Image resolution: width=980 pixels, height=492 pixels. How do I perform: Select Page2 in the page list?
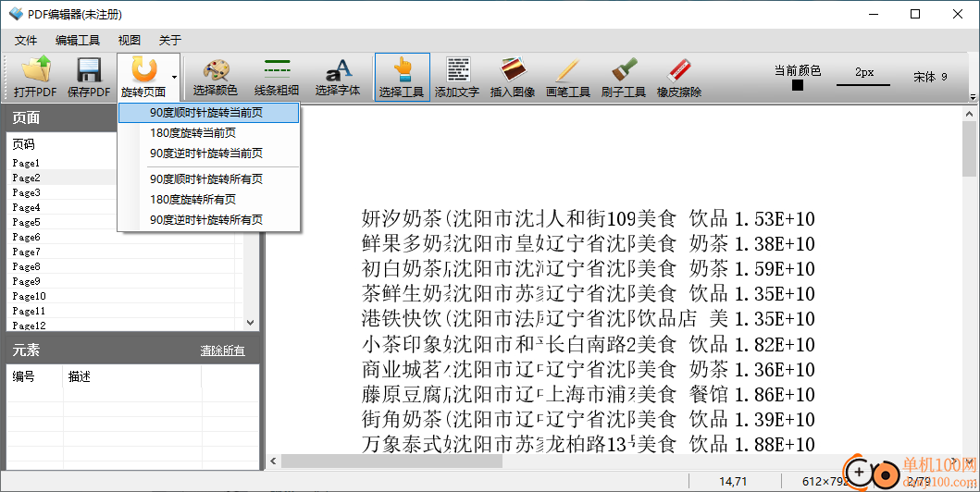coord(26,178)
